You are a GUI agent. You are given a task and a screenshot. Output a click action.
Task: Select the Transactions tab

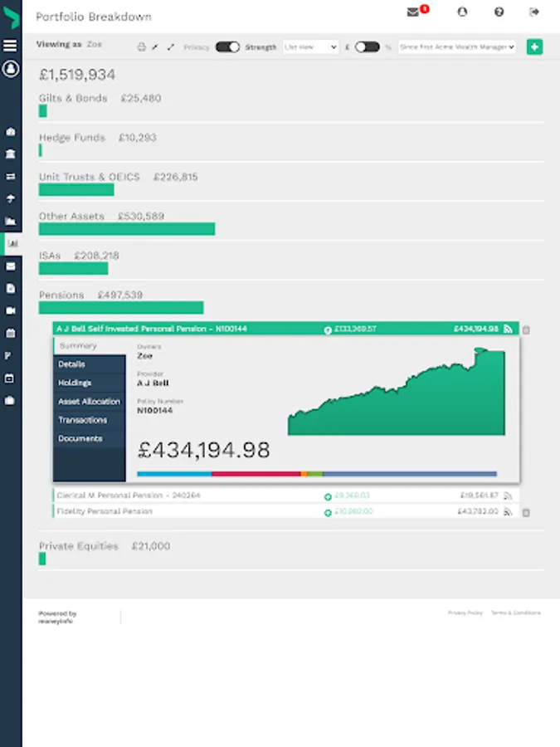[90, 420]
